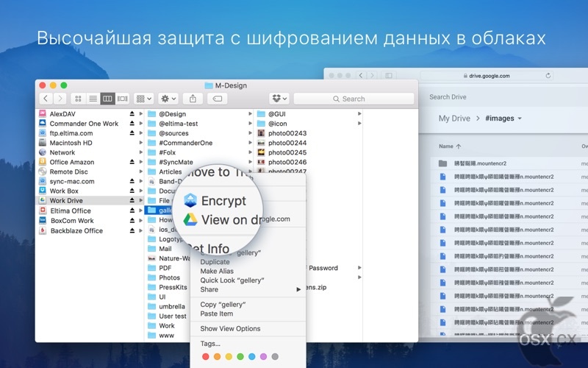Apply the purple tag color
The width and height of the screenshot is (588, 368).
click(264, 356)
